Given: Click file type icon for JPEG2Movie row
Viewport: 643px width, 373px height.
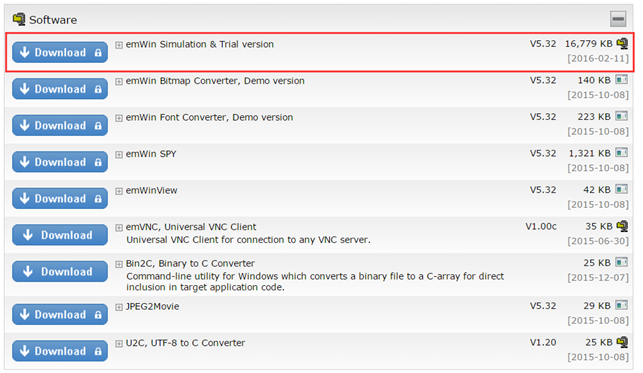Looking at the screenshot, I should [x=622, y=305].
